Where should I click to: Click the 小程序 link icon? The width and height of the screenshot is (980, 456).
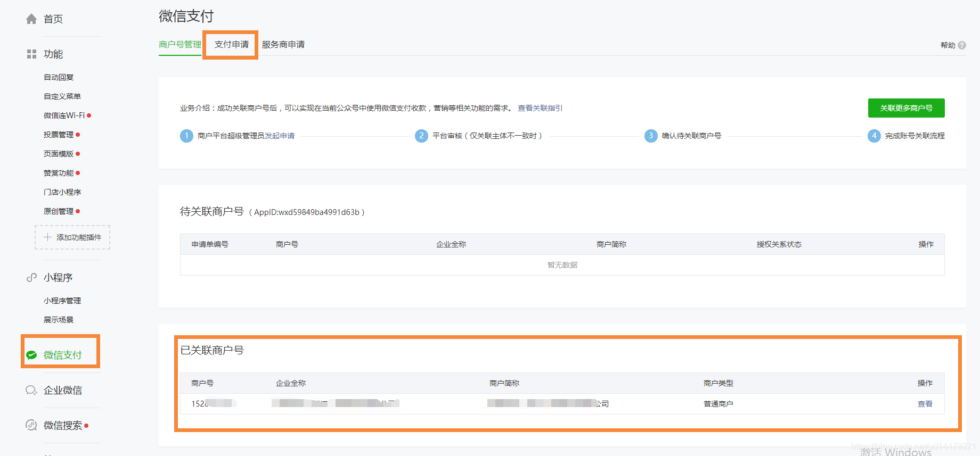pos(31,278)
